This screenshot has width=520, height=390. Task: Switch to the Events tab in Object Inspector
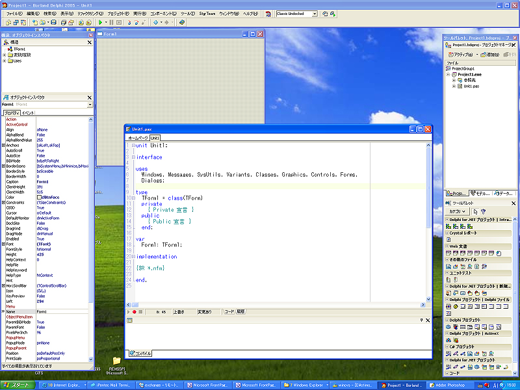tap(28, 113)
